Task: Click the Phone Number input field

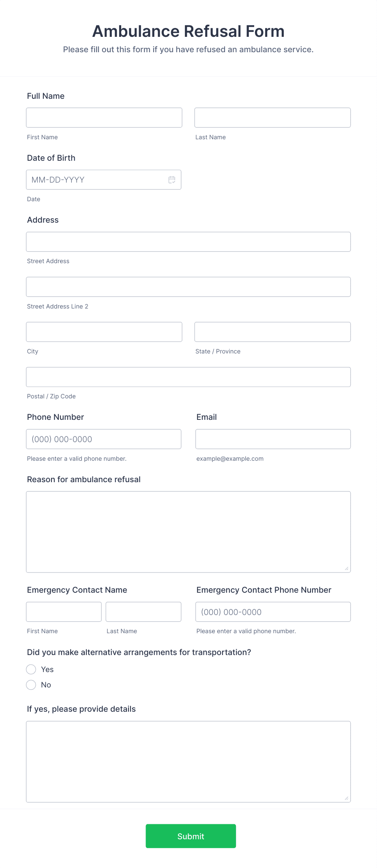Action: click(104, 439)
